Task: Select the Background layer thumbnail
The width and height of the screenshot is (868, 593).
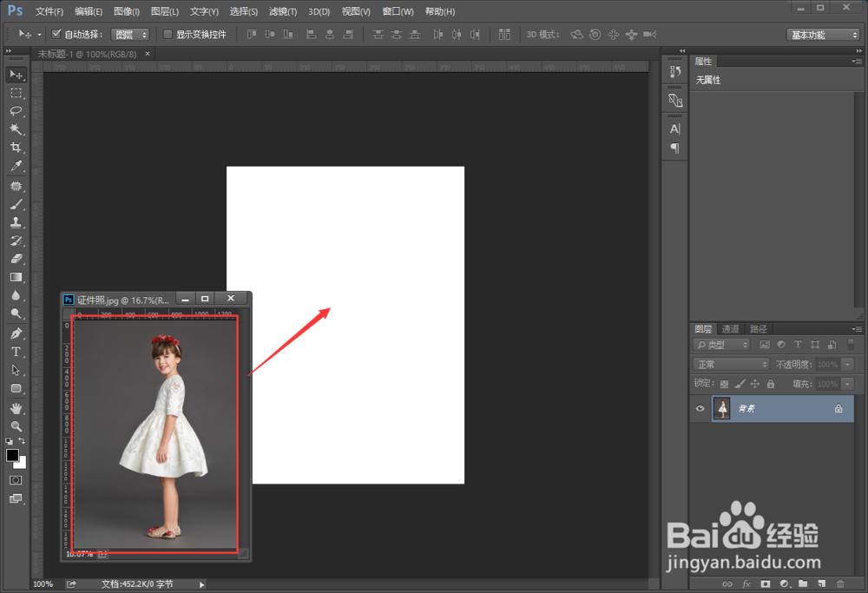Action: [722, 409]
